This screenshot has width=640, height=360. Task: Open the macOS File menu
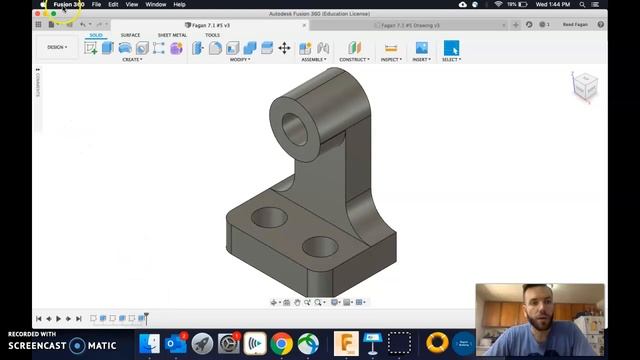click(x=96, y=4)
